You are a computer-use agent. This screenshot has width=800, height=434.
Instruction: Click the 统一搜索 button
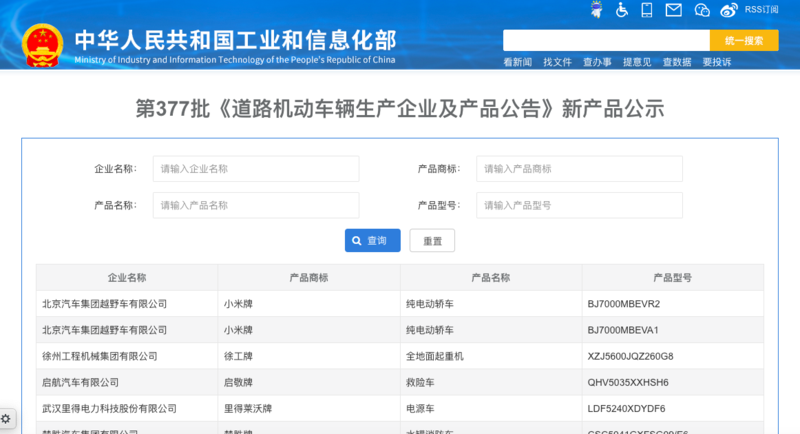[x=744, y=40]
